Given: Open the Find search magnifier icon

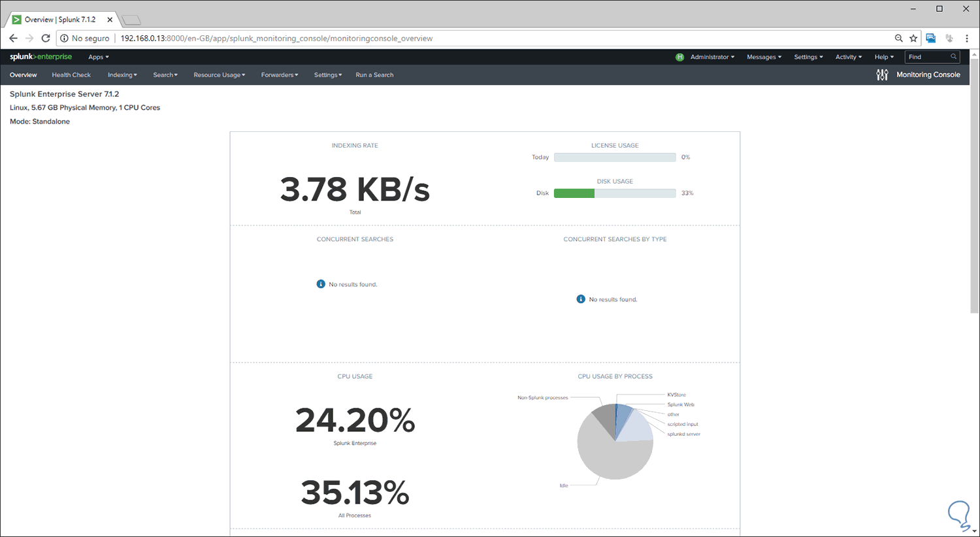Looking at the screenshot, I should click(x=955, y=57).
